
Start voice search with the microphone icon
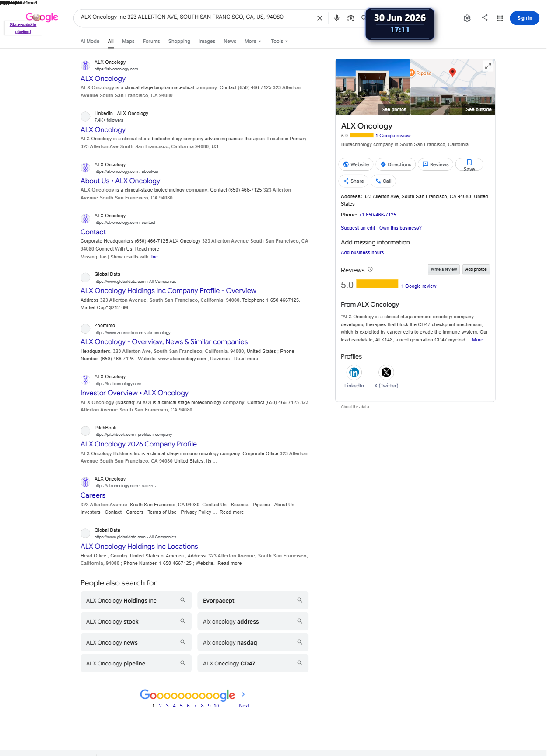tap(336, 18)
